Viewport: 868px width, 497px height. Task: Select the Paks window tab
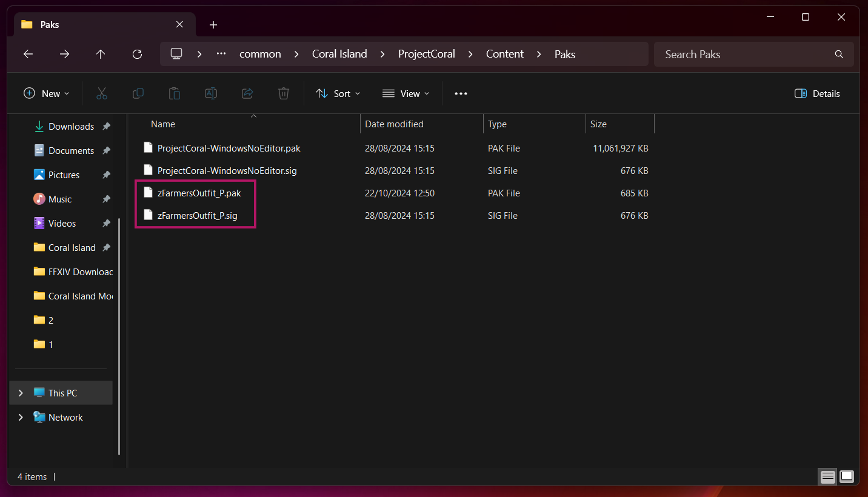(103, 24)
